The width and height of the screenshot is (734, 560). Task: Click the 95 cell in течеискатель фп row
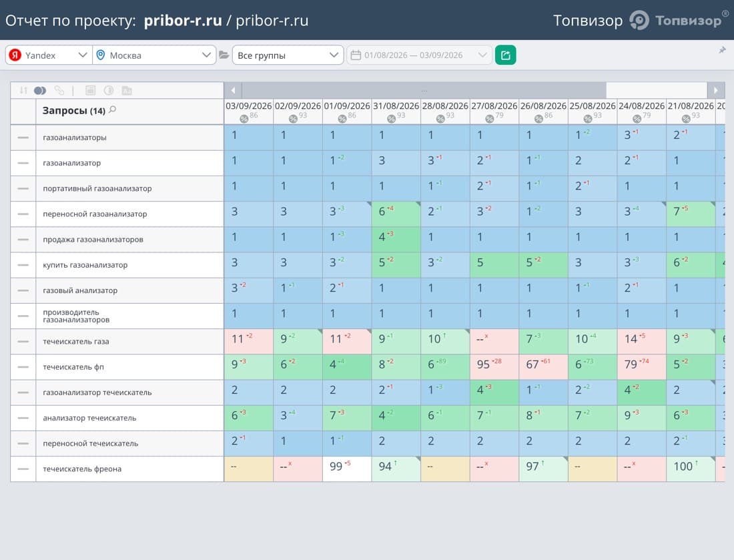494,367
